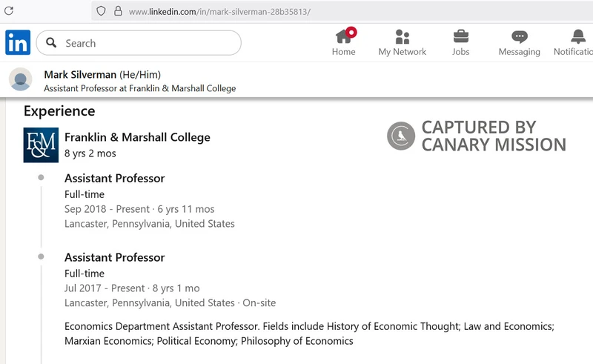The width and height of the screenshot is (593, 364).
Task: Open the Jobs section
Action: pyautogui.click(x=460, y=42)
